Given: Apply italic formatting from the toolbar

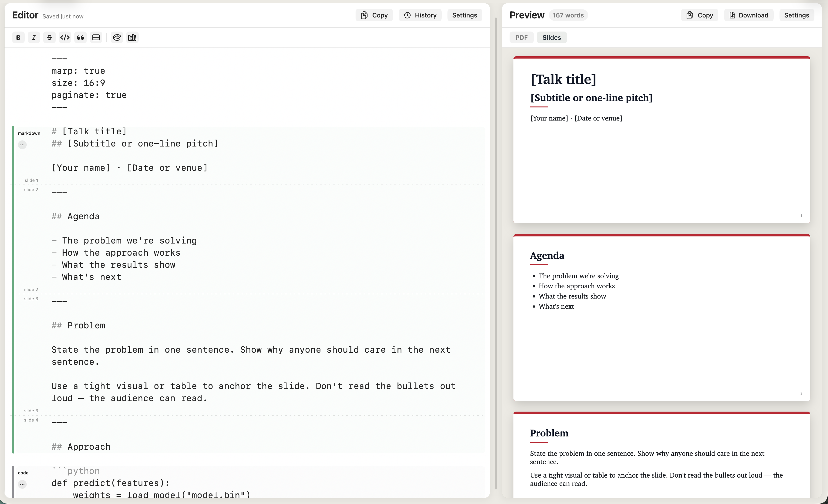Looking at the screenshot, I should pos(34,37).
